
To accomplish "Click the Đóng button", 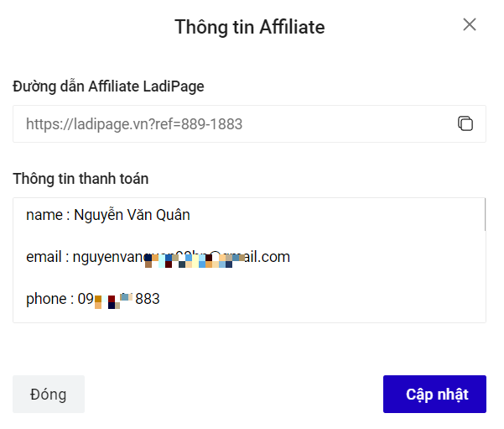I will click(x=49, y=394).
